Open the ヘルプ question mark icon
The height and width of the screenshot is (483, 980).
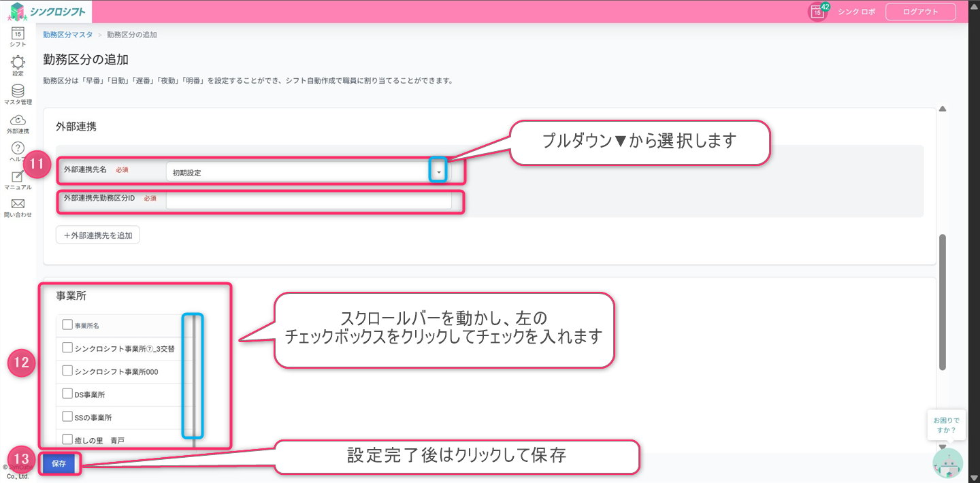coord(18,148)
